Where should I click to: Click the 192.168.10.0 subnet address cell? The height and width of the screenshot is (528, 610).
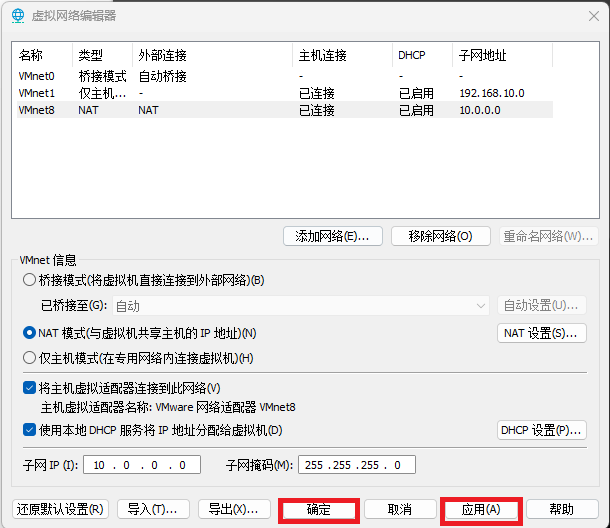coord(492,93)
